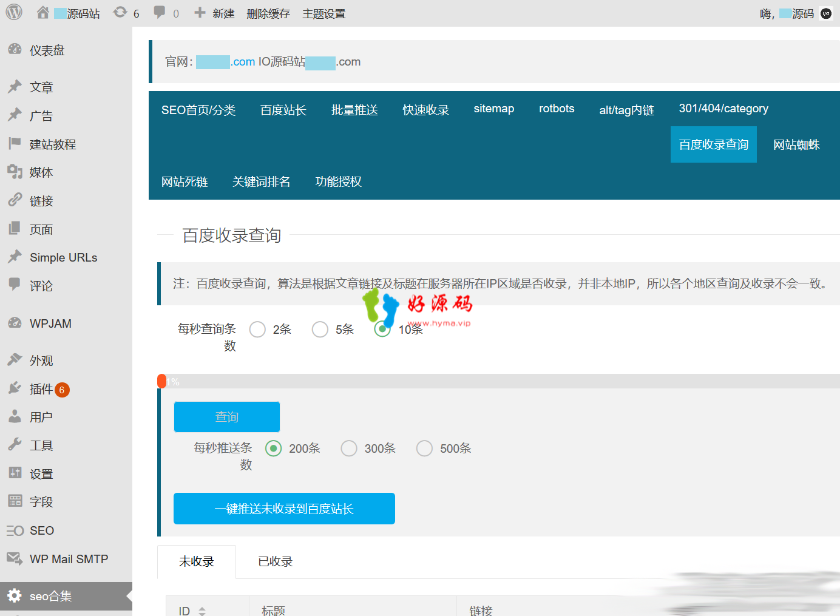
Task: Click the bubble icon beside 评论
Action: pos(15,285)
